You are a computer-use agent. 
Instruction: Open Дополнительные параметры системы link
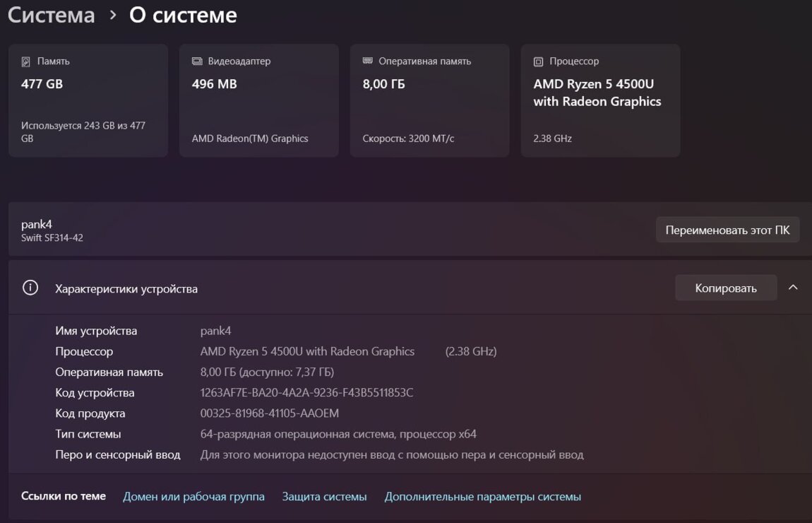[x=482, y=497]
